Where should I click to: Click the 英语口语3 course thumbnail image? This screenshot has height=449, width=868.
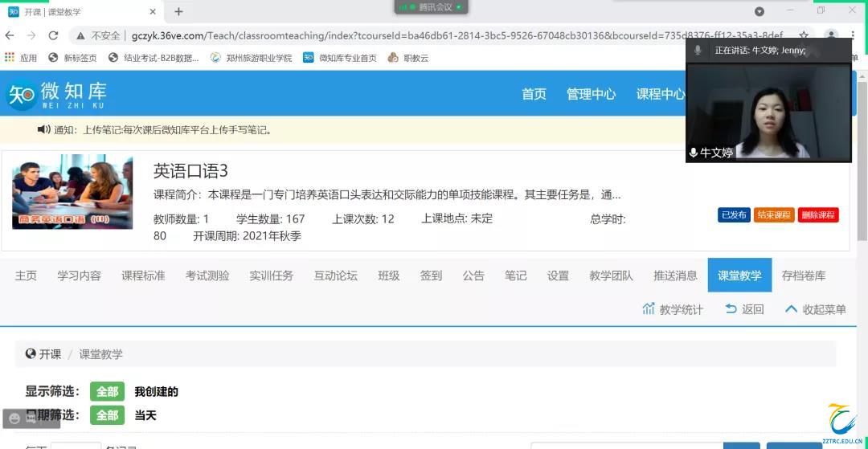[x=72, y=192]
